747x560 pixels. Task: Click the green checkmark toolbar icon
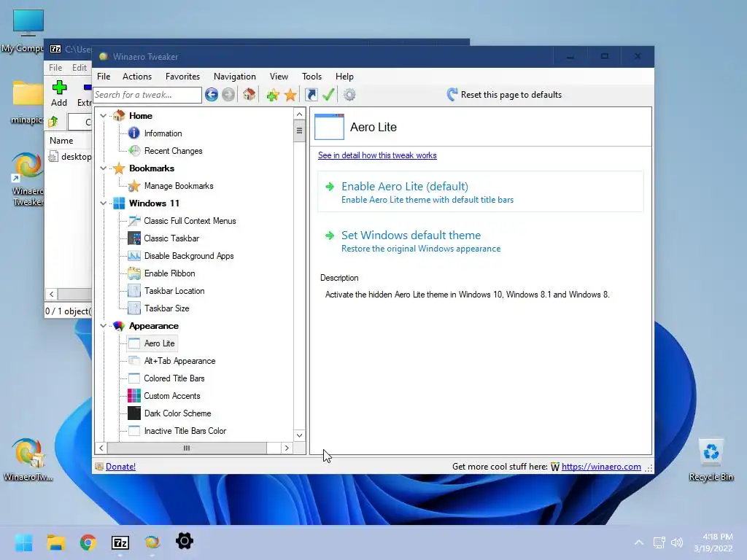(x=328, y=94)
